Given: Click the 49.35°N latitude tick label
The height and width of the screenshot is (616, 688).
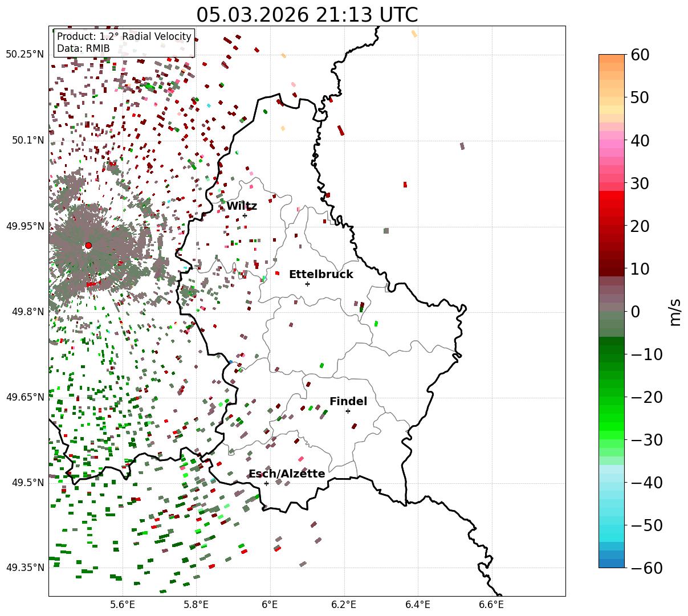Looking at the screenshot, I should point(25,568).
